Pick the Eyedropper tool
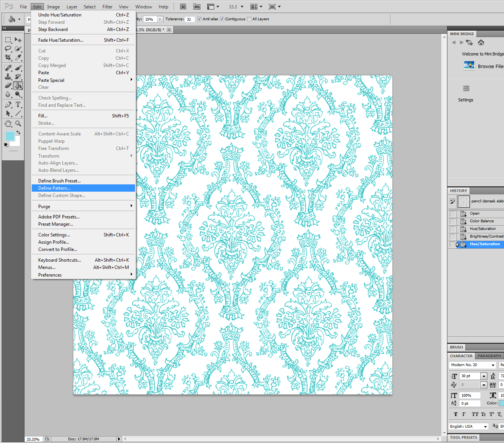 tap(18, 58)
